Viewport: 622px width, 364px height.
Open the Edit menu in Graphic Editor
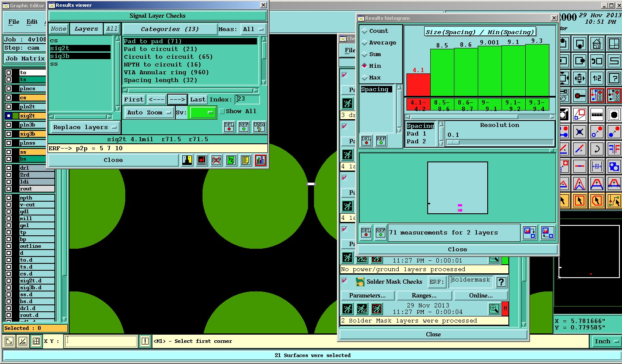[32, 22]
